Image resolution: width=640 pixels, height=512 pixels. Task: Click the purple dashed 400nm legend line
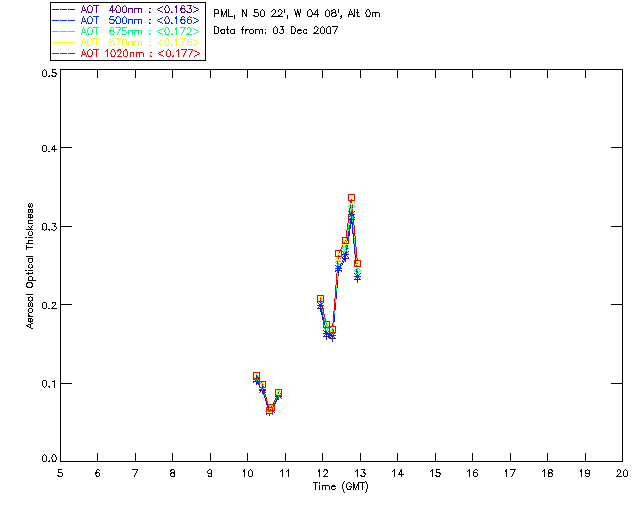click(x=64, y=9)
